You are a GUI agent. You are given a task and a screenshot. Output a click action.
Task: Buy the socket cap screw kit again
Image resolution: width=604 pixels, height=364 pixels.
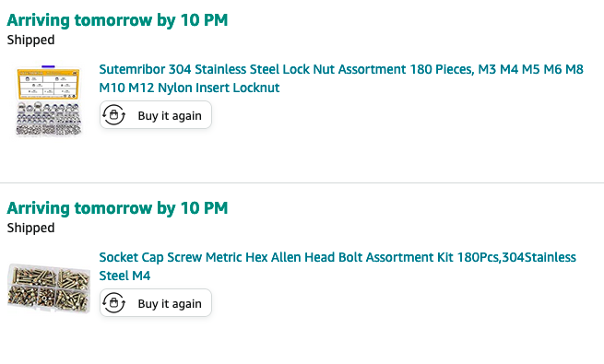coord(156,303)
